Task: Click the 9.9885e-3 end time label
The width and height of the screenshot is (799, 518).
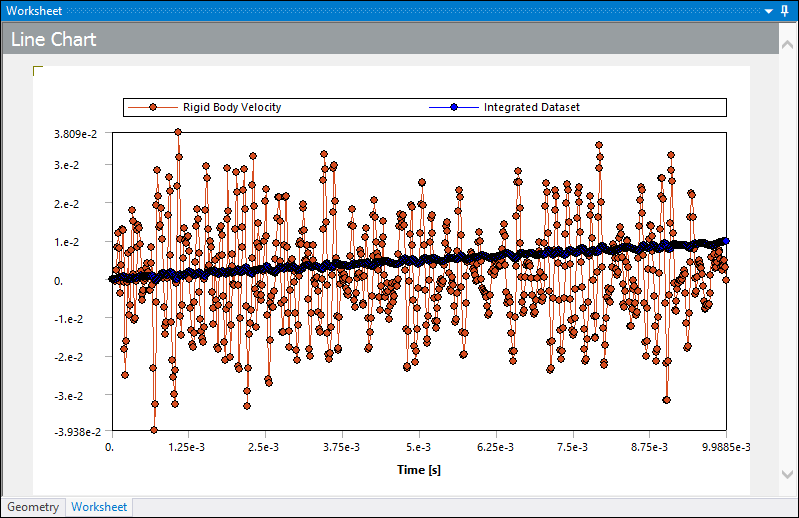Action: pyautogui.click(x=726, y=447)
